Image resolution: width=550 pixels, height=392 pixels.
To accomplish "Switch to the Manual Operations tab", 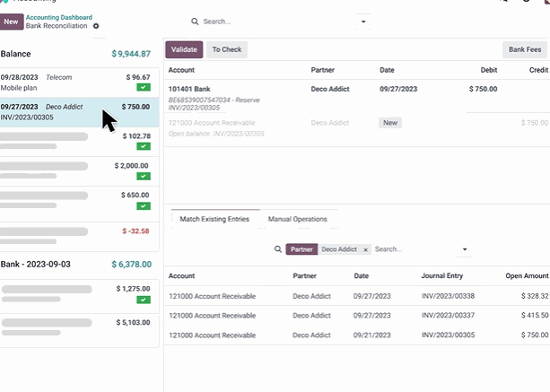I will 297,219.
